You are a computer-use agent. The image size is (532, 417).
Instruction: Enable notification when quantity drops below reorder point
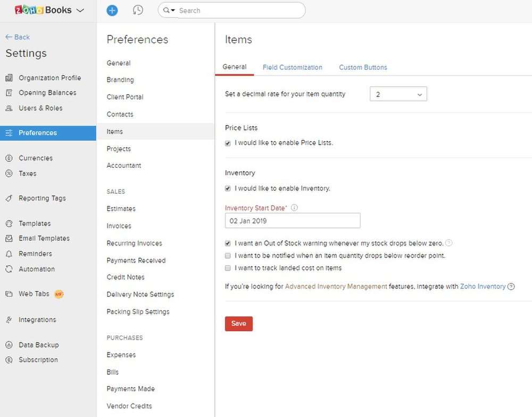[228, 256]
